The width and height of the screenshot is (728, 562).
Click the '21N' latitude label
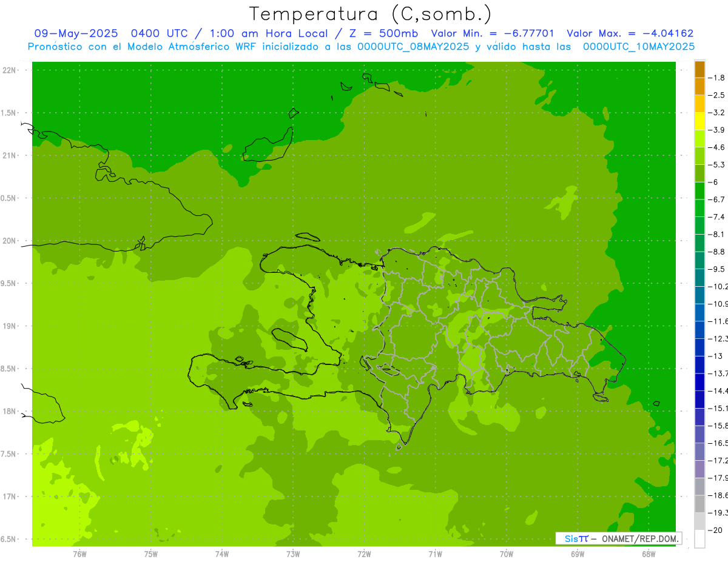pos(9,155)
